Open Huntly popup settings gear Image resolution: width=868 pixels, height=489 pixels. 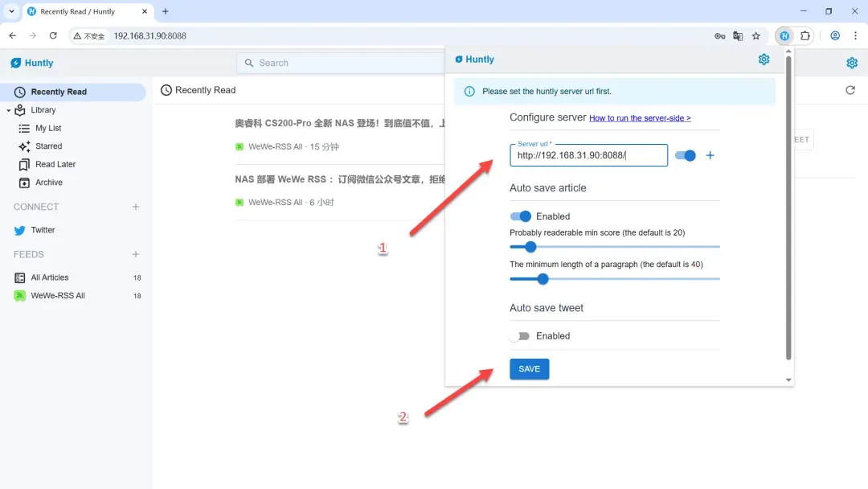click(764, 60)
